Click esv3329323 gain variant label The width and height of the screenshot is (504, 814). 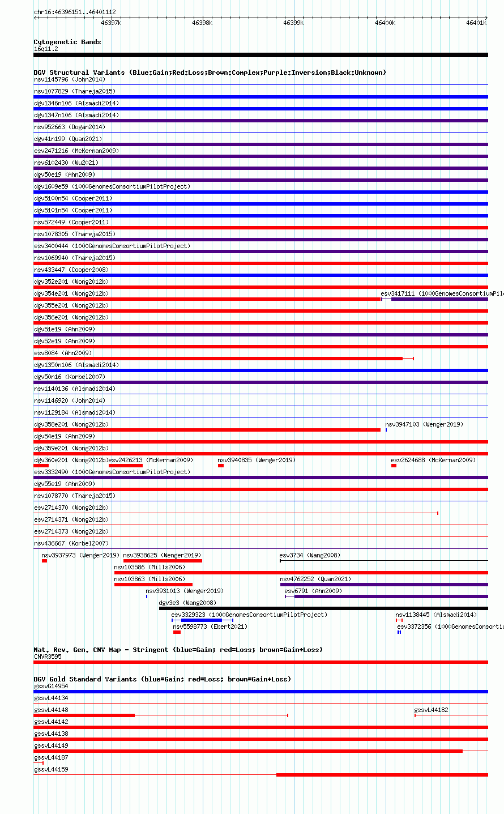pyautogui.click(x=249, y=615)
